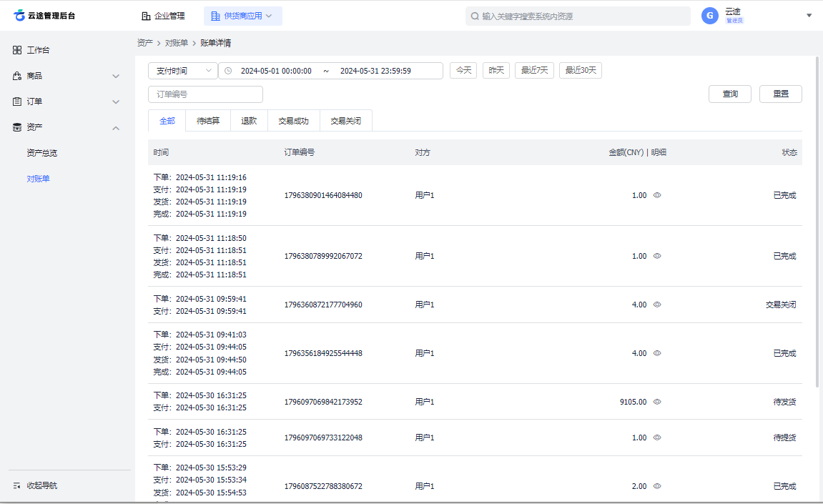Image resolution: width=823 pixels, height=504 pixels.
Task: Click the 重置 button
Action: click(781, 94)
